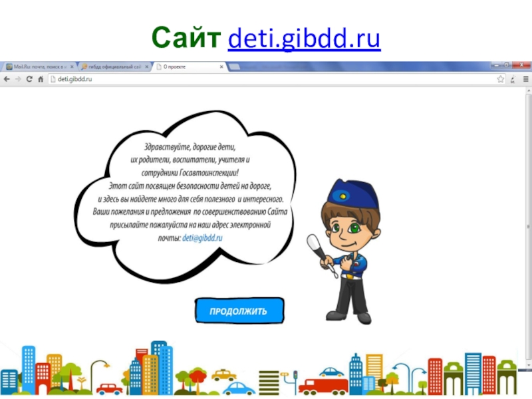Click the page icon in address bar
Image resolution: width=532 pixels, height=399 pixels.
coord(53,79)
